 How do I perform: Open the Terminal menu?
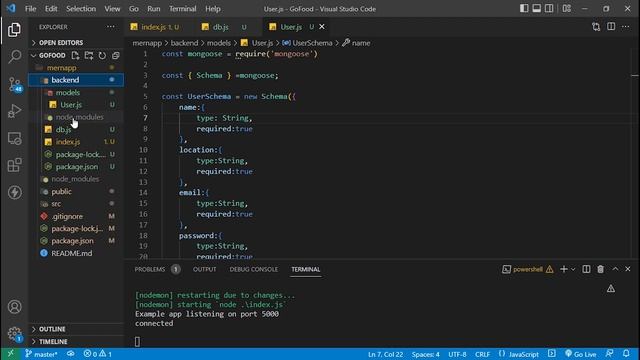coord(182,9)
